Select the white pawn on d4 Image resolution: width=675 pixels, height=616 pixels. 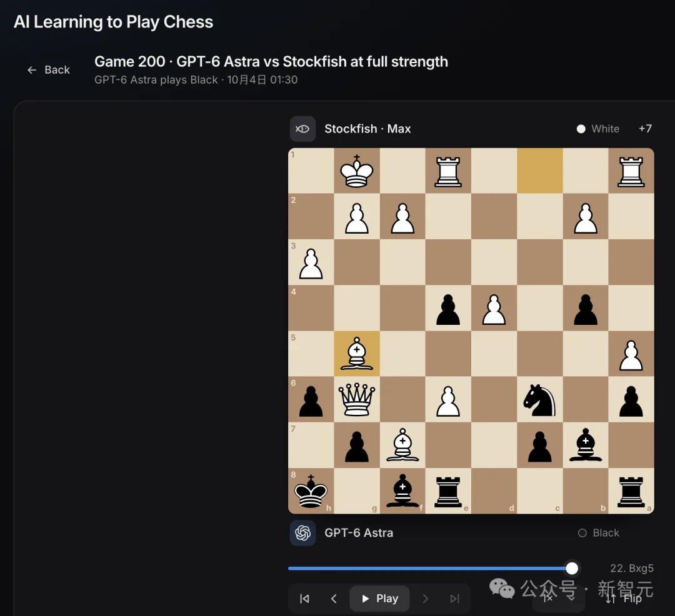pos(494,309)
